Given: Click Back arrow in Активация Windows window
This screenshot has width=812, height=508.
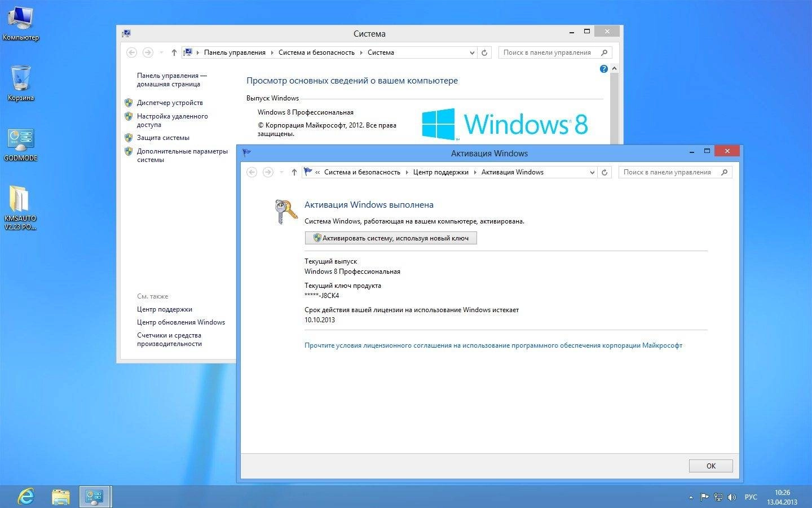Looking at the screenshot, I should [x=252, y=172].
